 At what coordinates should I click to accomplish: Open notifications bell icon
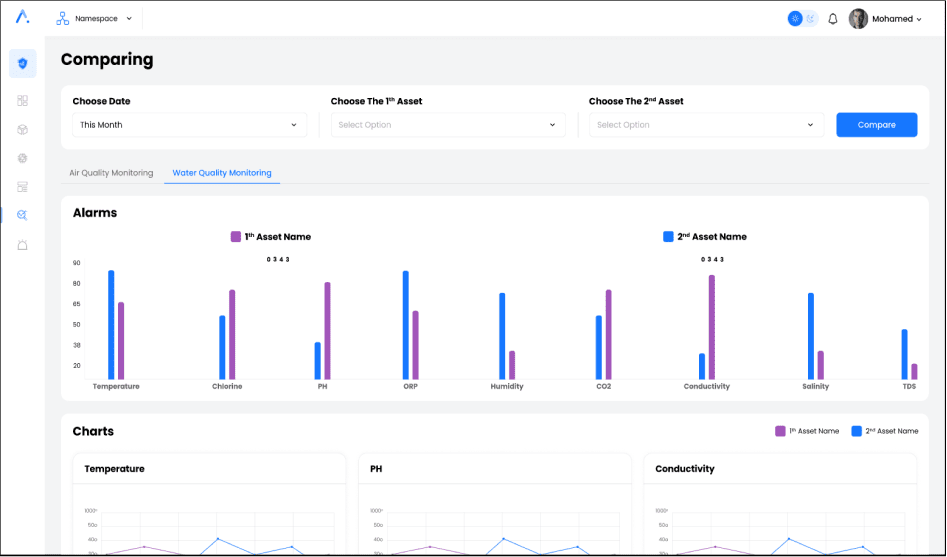(833, 19)
